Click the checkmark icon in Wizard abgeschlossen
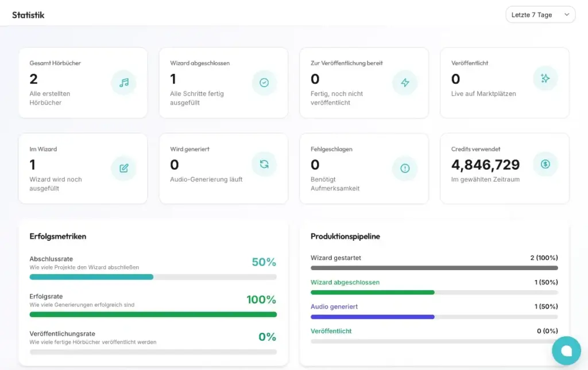The width and height of the screenshot is (588, 370). 264,83
